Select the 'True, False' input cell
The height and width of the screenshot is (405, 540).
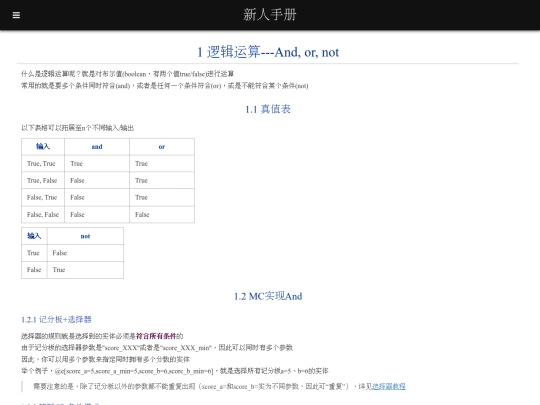[x=43, y=180]
